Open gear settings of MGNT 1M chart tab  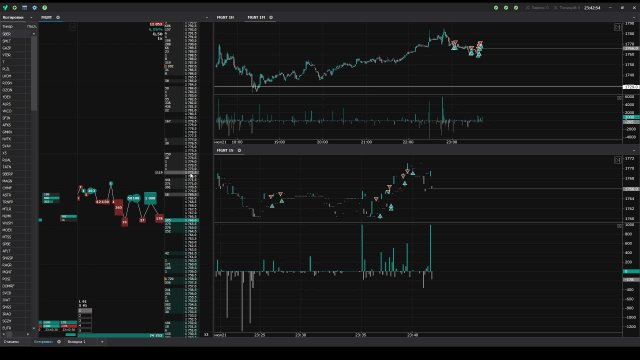click(271, 18)
